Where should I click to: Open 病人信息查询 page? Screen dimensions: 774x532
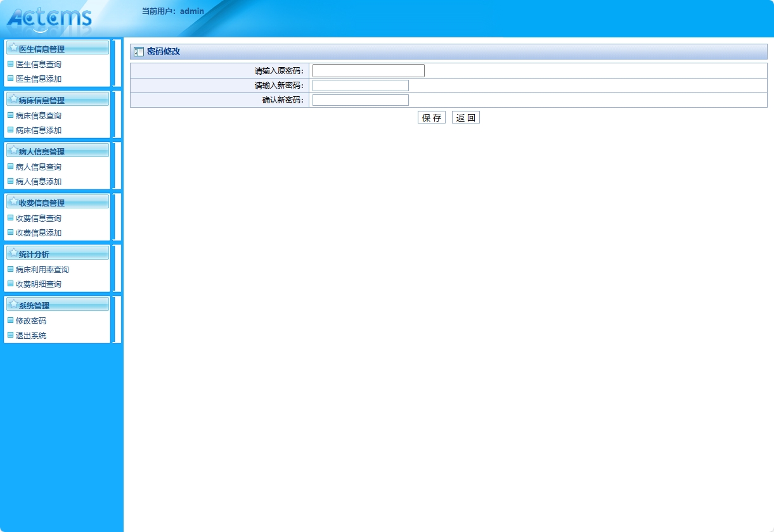tap(39, 167)
